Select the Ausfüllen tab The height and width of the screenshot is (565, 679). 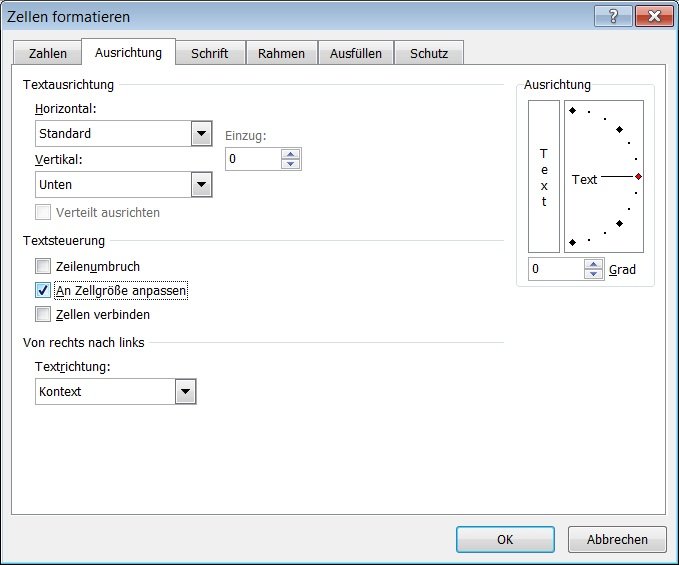coord(356,53)
